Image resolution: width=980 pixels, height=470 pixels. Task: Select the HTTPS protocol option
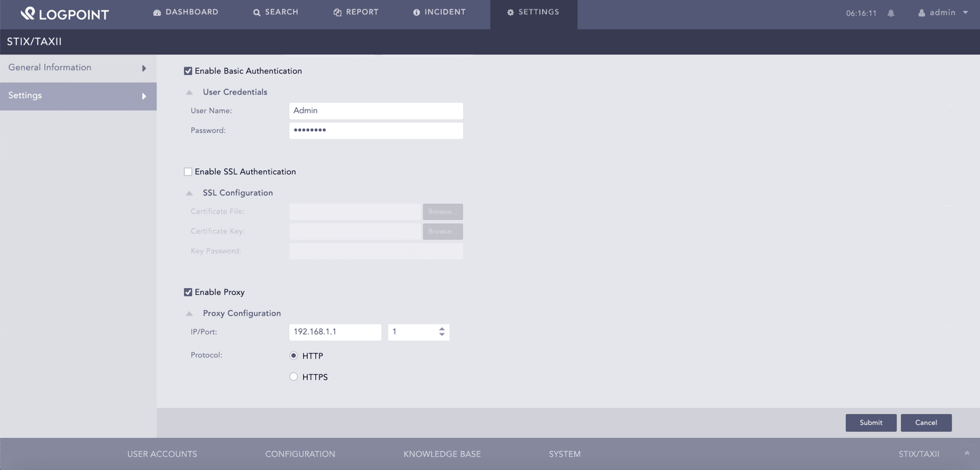294,376
